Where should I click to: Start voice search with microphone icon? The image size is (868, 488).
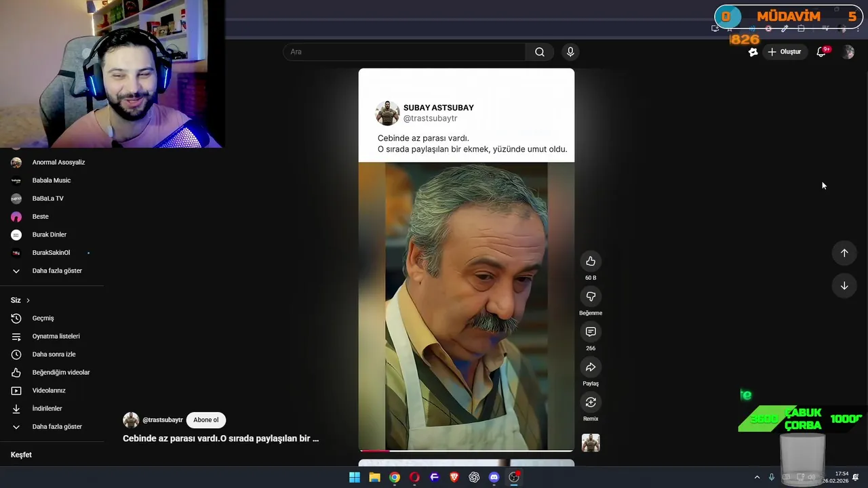click(570, 52)
